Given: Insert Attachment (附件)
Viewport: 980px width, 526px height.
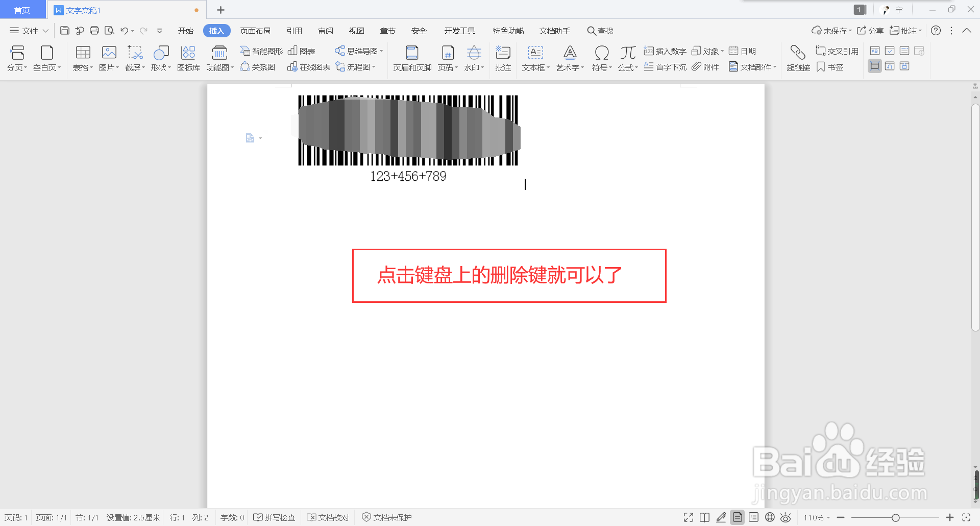Looking at the screenshot, I should tap(705, 67).
